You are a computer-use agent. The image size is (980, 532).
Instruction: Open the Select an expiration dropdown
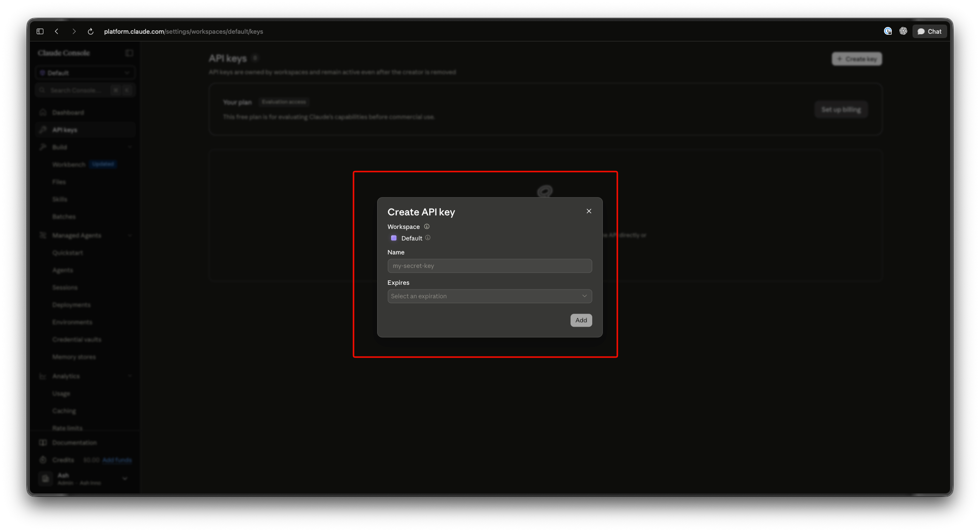(490, 296)
